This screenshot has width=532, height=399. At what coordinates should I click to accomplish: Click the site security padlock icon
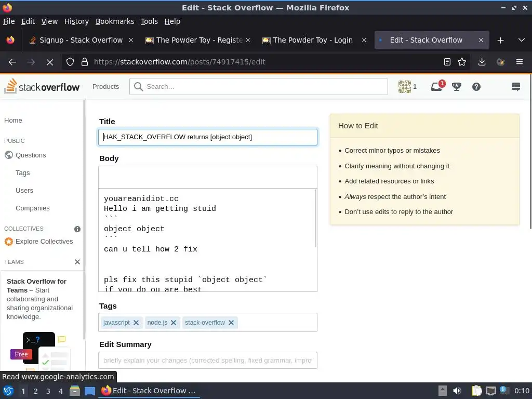85,62
